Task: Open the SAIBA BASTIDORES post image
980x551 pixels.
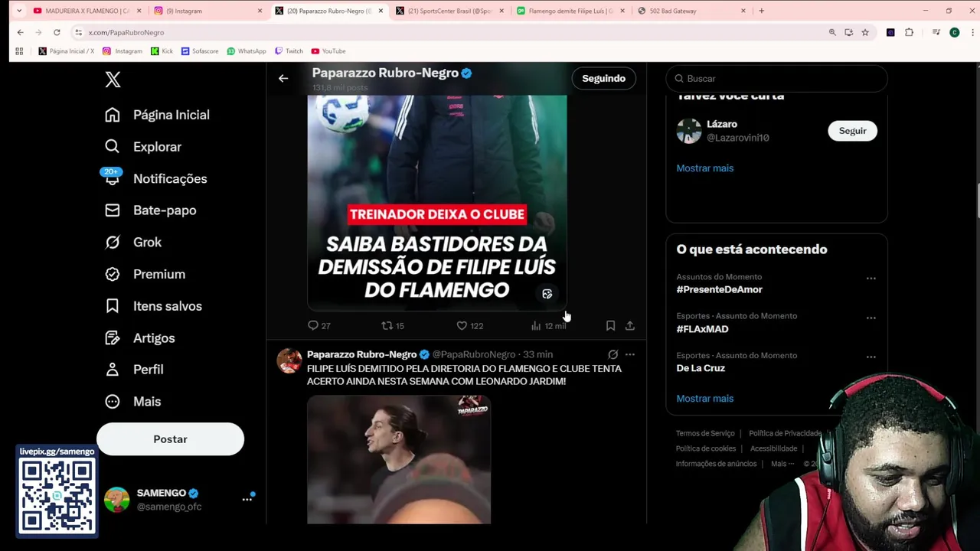Action: click(x=437, y=203)
